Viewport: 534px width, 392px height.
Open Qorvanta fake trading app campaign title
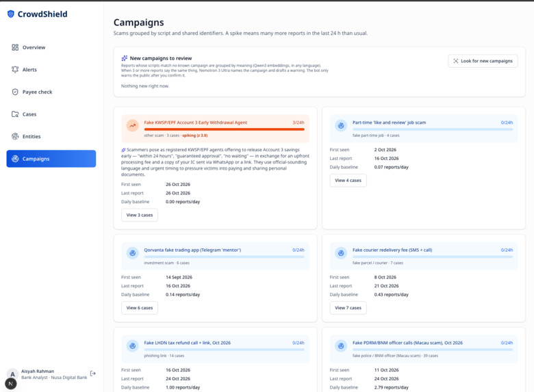point(192,250)
